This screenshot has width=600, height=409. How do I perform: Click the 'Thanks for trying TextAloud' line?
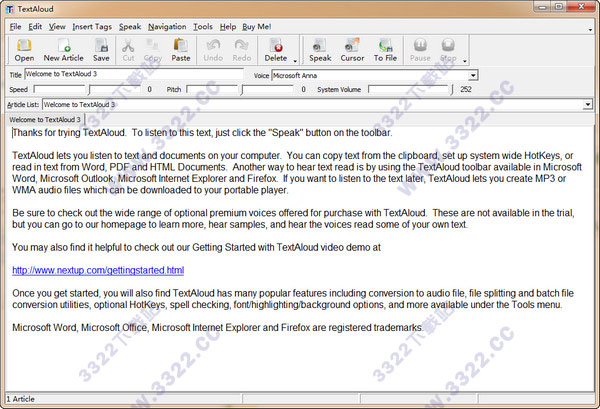pos(202,133)
